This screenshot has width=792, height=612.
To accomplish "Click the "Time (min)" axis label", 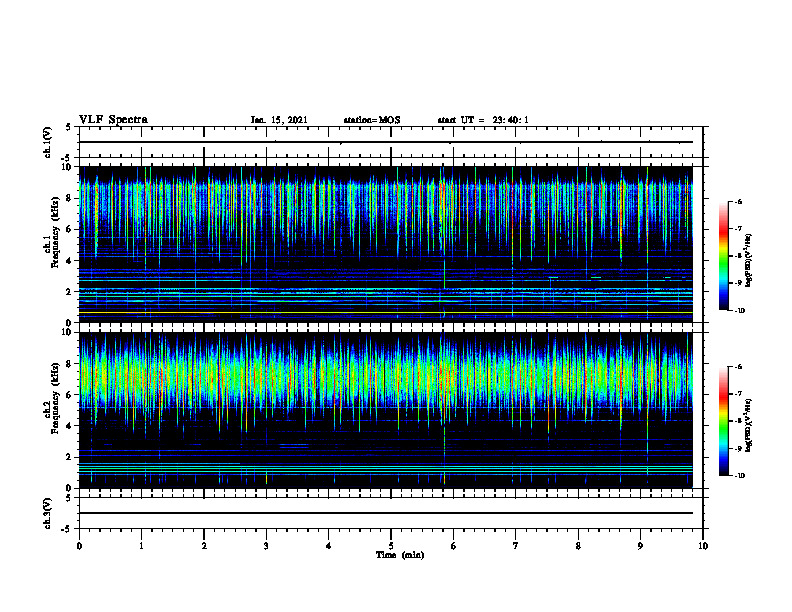I will pos(400,555).
